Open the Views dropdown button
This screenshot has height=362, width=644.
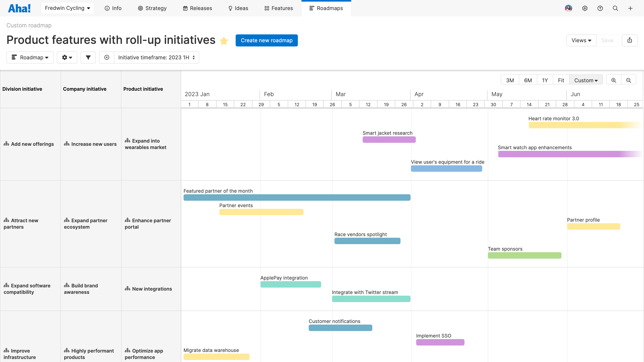pyautogui.click(x=581, y=40)
